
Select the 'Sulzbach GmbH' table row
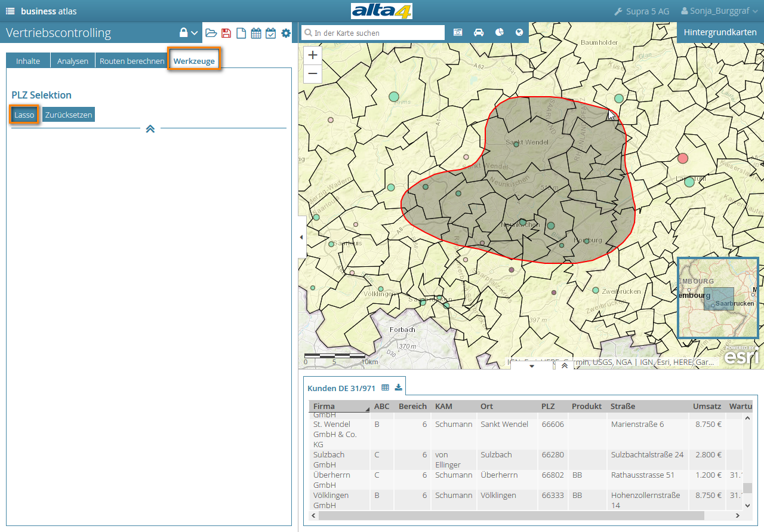(x=526, y=460)
